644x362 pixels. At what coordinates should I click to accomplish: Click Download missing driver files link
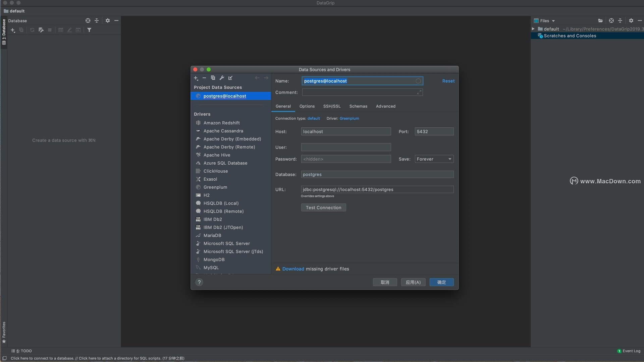click(293, 269)
